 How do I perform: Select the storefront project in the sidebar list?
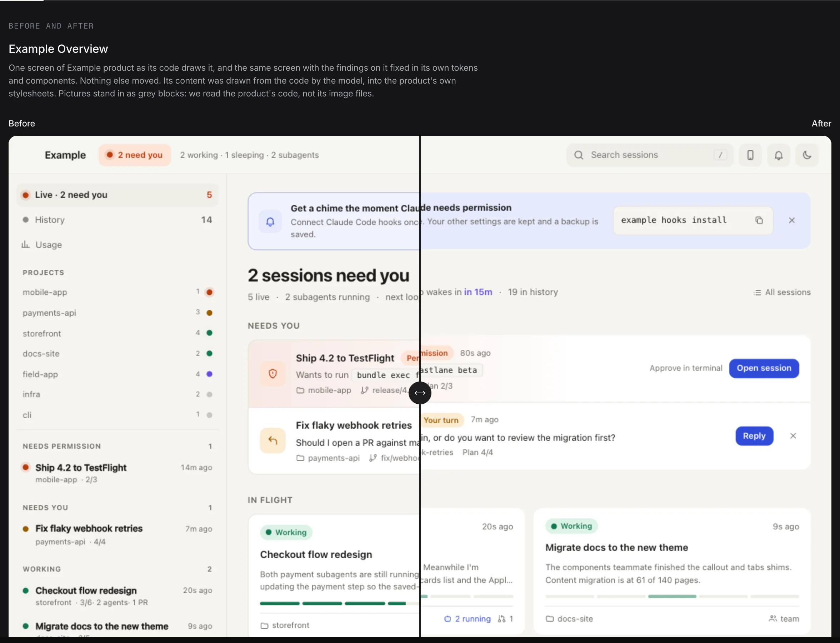click(x=117, y=333)
